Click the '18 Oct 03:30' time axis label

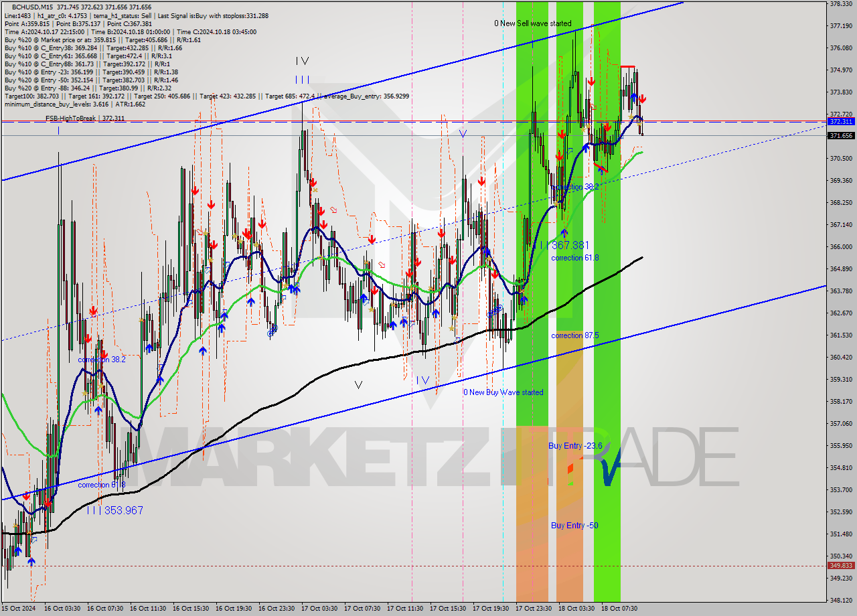tap(576, 609)
